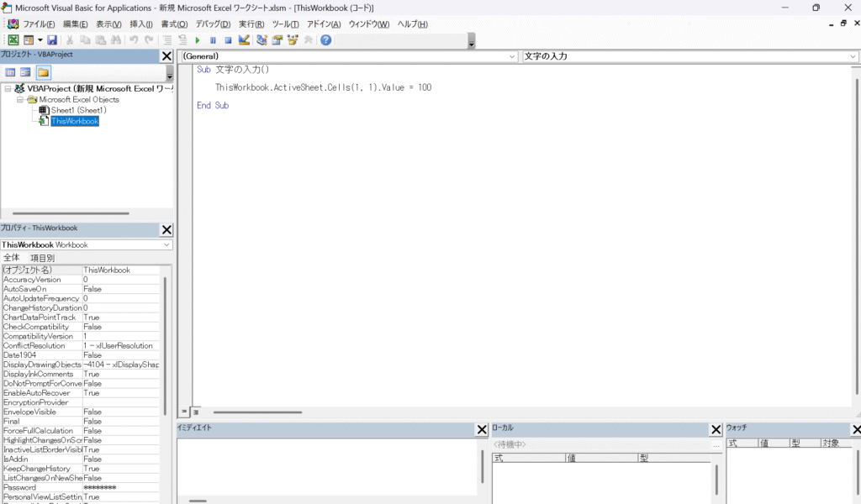861x504 pixels.
Task: Toggle Design Mode icon in toolbar
Action: coord(244,40)
